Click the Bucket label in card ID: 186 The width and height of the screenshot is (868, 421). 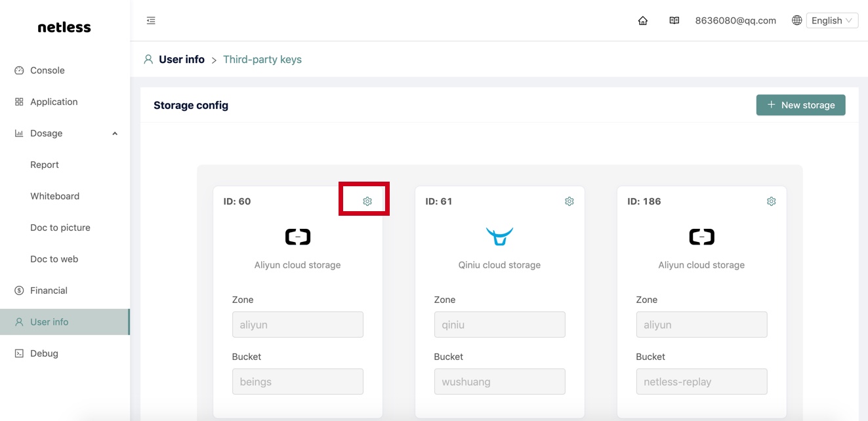tap(651, 357)
